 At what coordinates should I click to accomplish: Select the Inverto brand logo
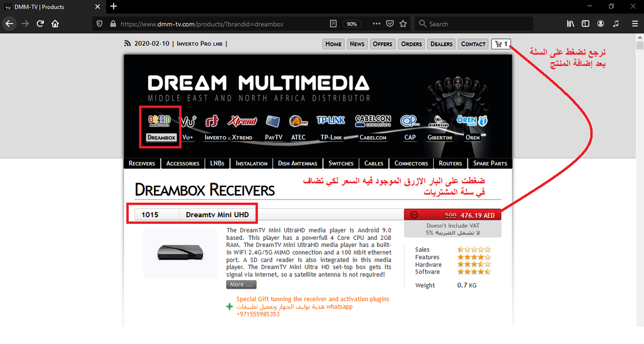pos(212,121)
